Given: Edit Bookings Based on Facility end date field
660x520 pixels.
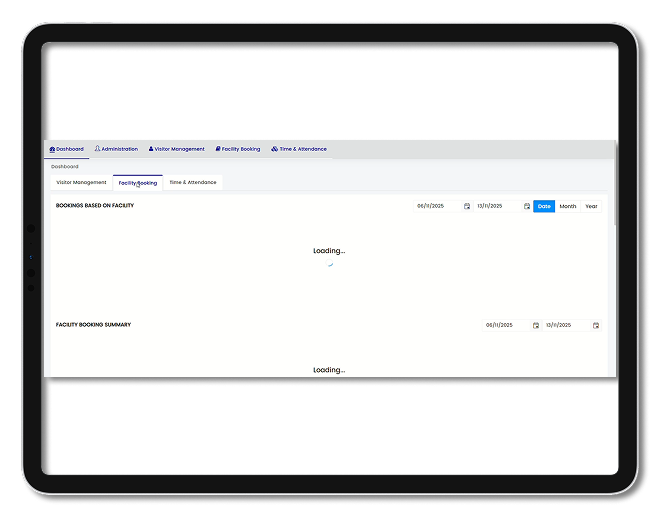Looking at the screenshot, I should point(498,206).
